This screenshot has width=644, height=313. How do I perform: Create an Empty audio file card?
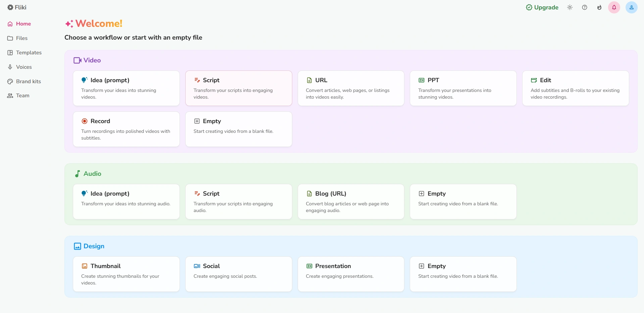pos(463,202)
